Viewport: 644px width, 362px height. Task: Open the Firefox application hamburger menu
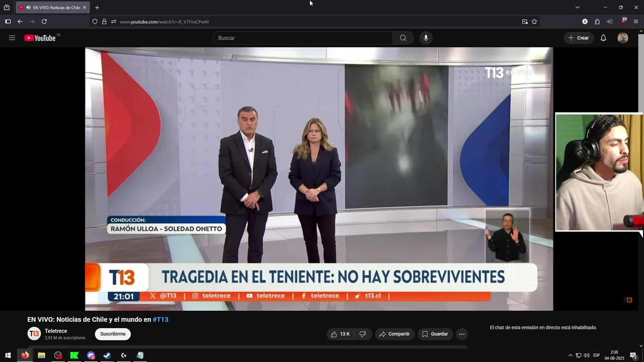(636, 22)
